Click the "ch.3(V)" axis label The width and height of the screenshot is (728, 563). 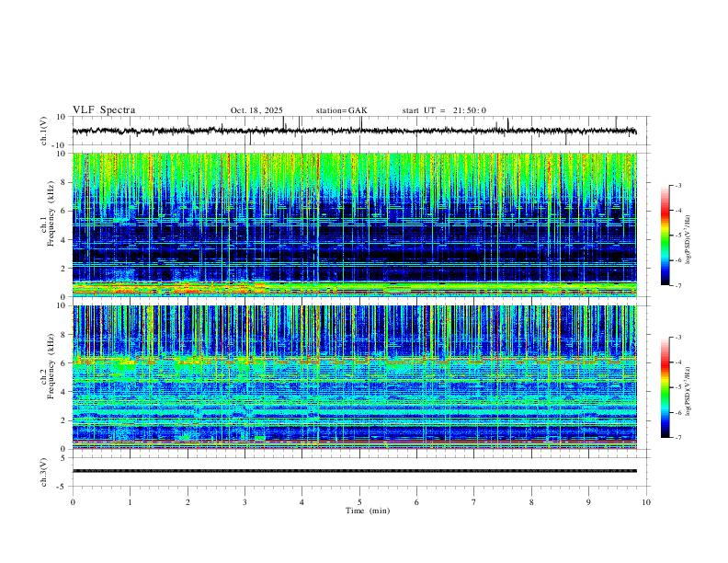click(x=44, y=472)
